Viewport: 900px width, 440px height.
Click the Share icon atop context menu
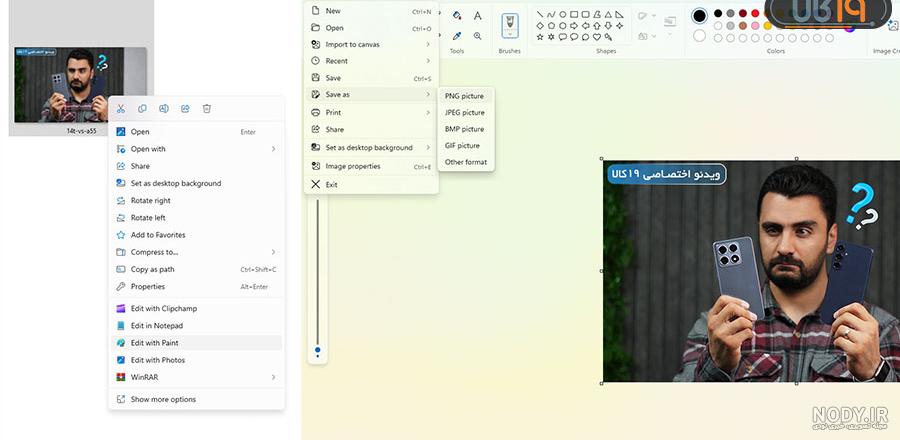[185, 108]
